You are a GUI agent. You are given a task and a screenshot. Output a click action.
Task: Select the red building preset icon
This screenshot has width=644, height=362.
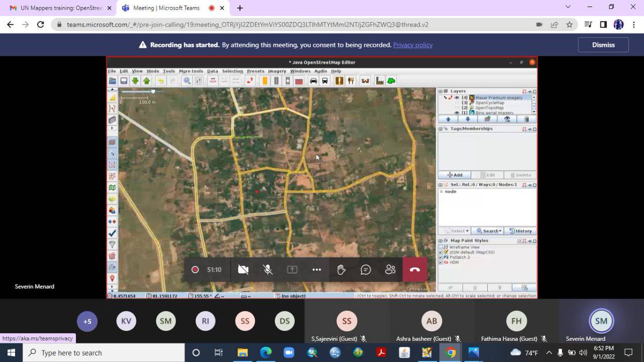(299, 81)
